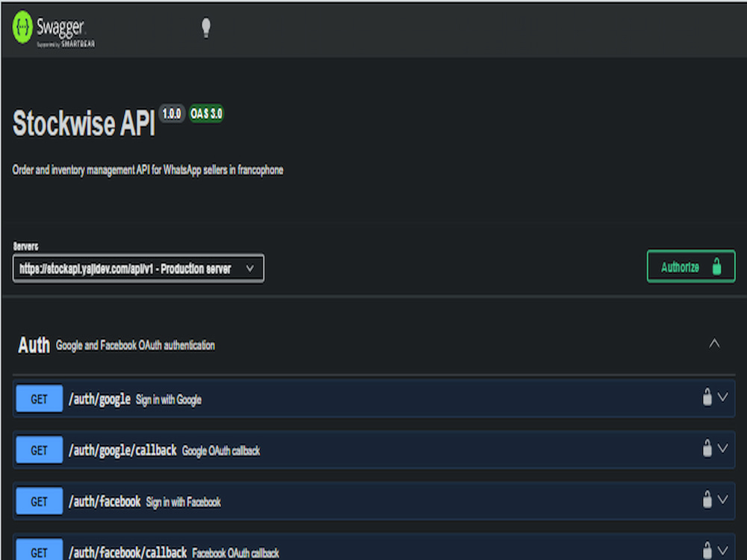
Task: Click the /auth/google/callback path text
Action: (123, 450)
